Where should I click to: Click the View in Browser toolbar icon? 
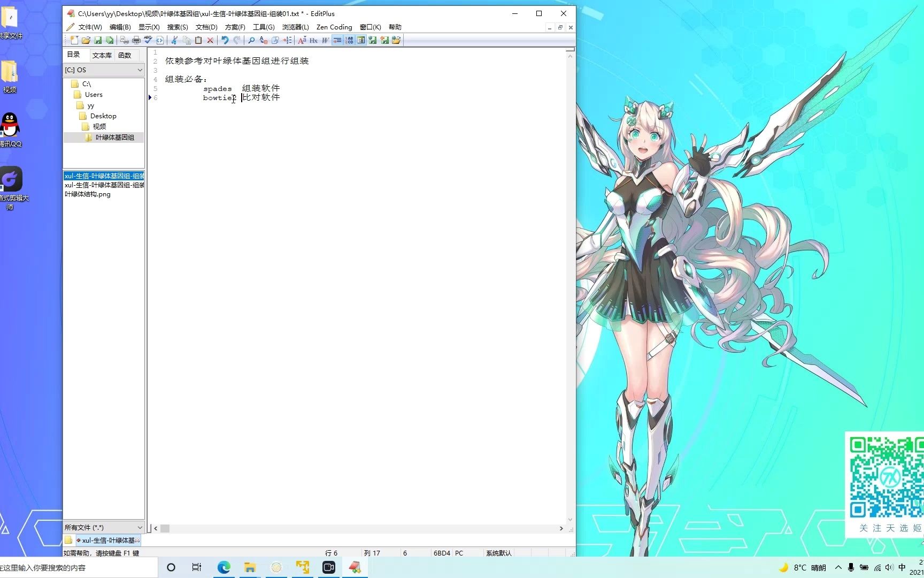tap(160, 40)
